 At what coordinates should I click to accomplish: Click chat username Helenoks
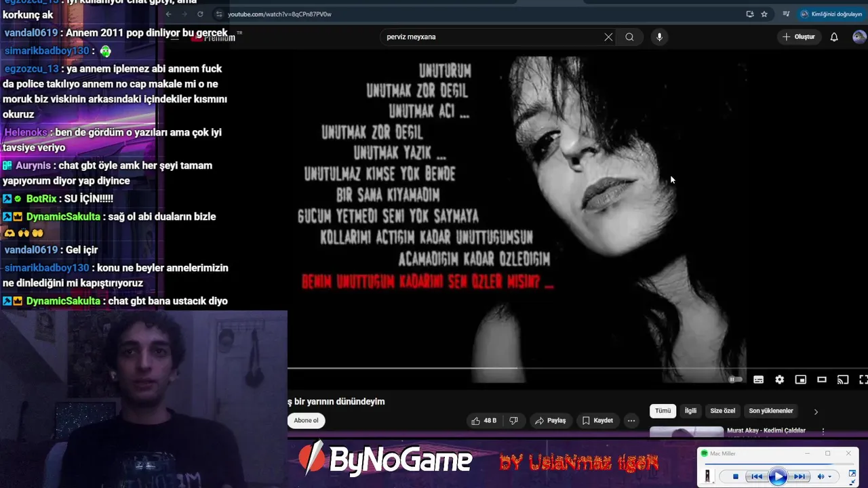coord(26,132)
